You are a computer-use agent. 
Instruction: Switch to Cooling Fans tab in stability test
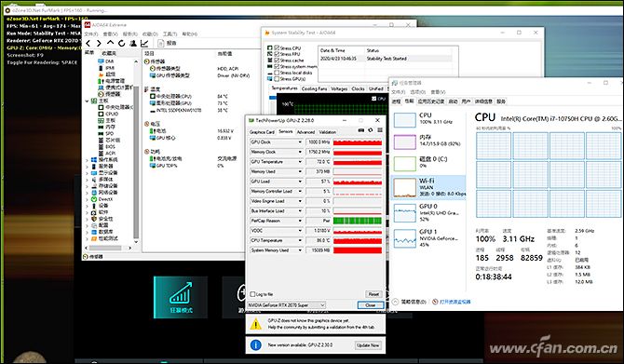pyautogui.click(x=315, y=88)
